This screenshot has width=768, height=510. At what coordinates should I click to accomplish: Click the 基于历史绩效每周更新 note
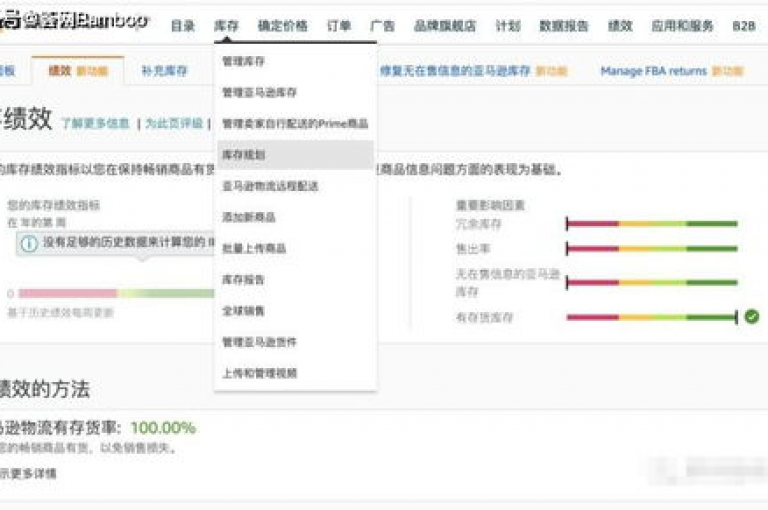(x=60, y=313)
